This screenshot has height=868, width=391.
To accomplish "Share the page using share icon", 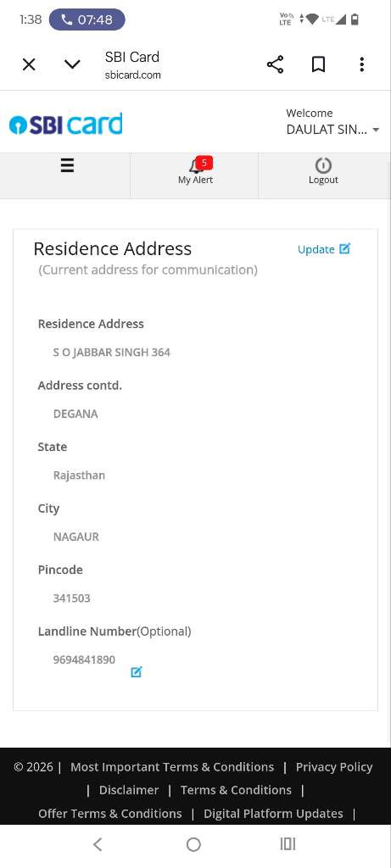I will coord(276,64).
